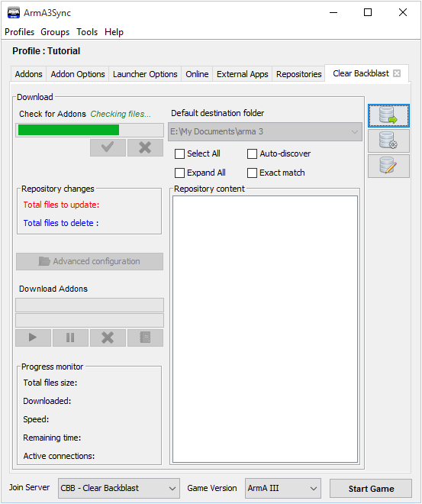Cancel the addon download with X icon
This screenshot has width=422, height=504.
[108, 338]
